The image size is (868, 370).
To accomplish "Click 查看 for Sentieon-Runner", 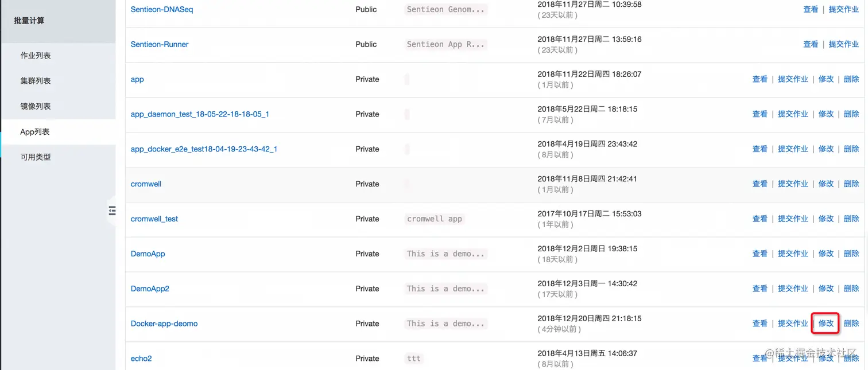I will click(811, 44).
